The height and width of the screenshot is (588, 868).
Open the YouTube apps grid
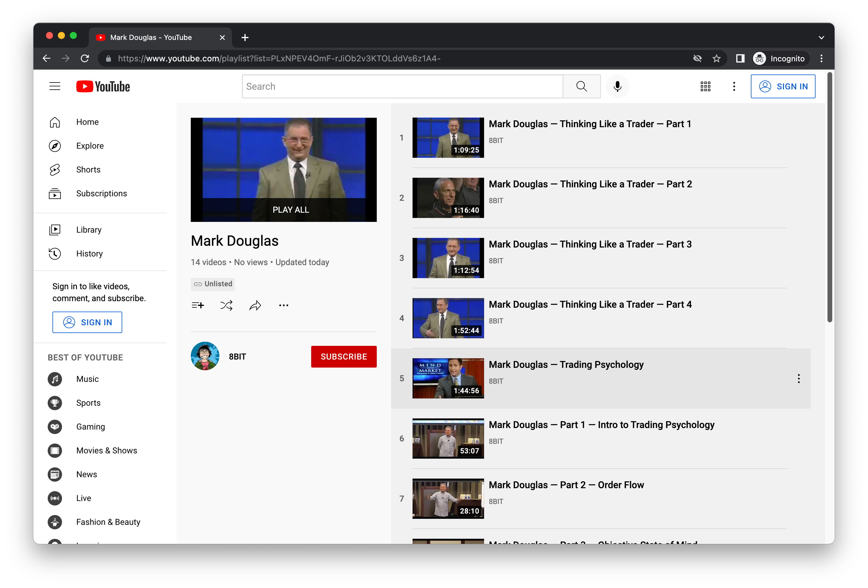click(705, 86)
